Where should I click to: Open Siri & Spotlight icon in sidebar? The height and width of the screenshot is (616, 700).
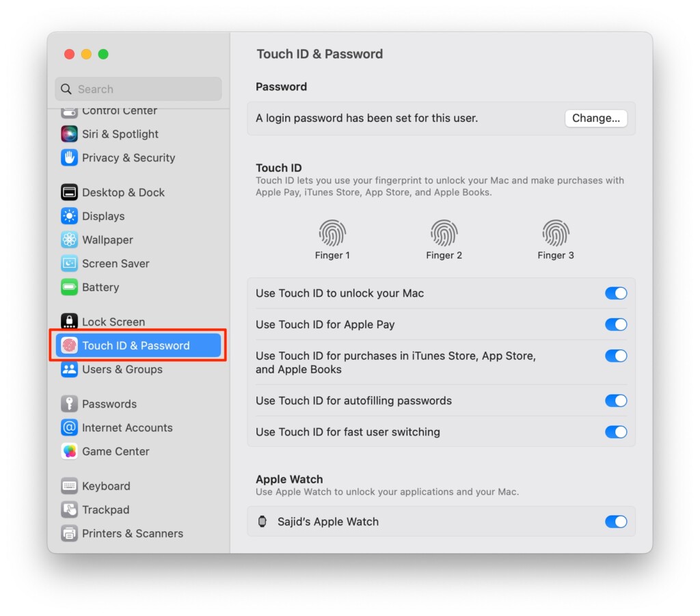tap(69, 134)
